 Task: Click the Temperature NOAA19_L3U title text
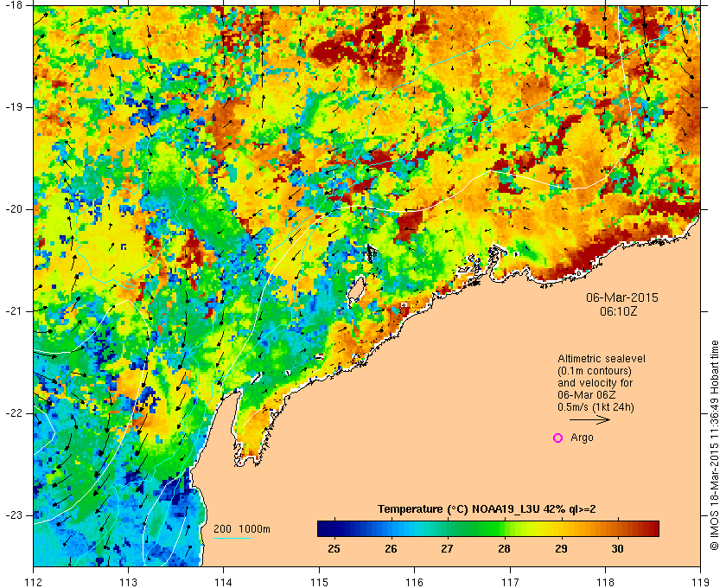coord(487,508)
